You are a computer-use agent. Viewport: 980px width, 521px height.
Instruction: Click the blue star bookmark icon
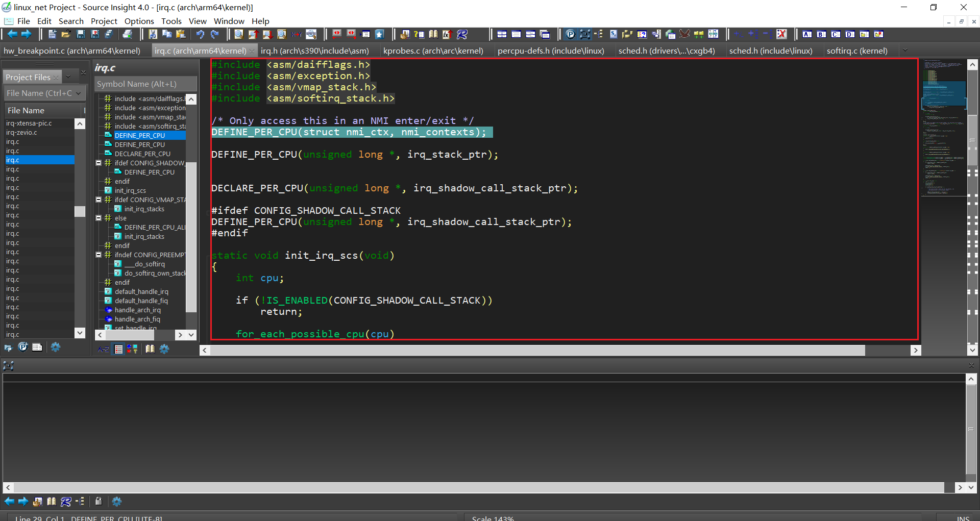click(379, 34)
